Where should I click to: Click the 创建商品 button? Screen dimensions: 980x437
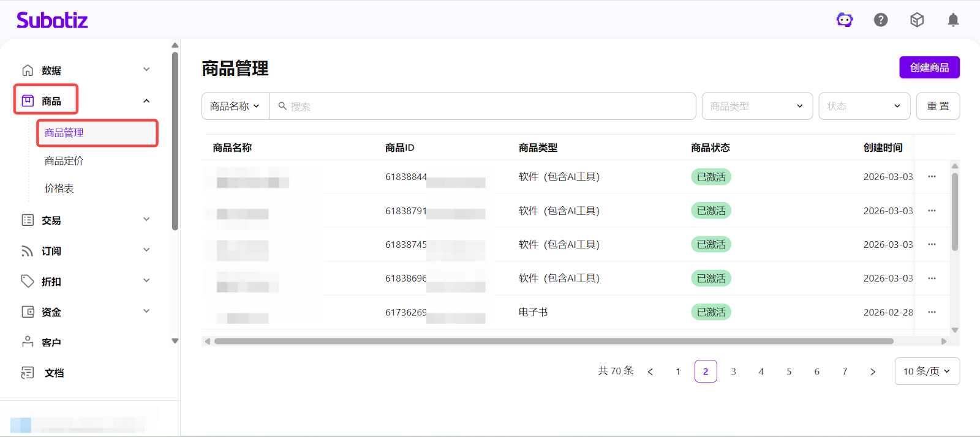pos(929,67)
